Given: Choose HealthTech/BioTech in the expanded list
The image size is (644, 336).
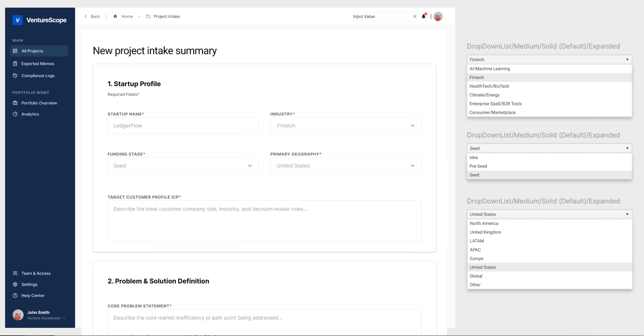Looking at the screenshot, I should [489, 86].
